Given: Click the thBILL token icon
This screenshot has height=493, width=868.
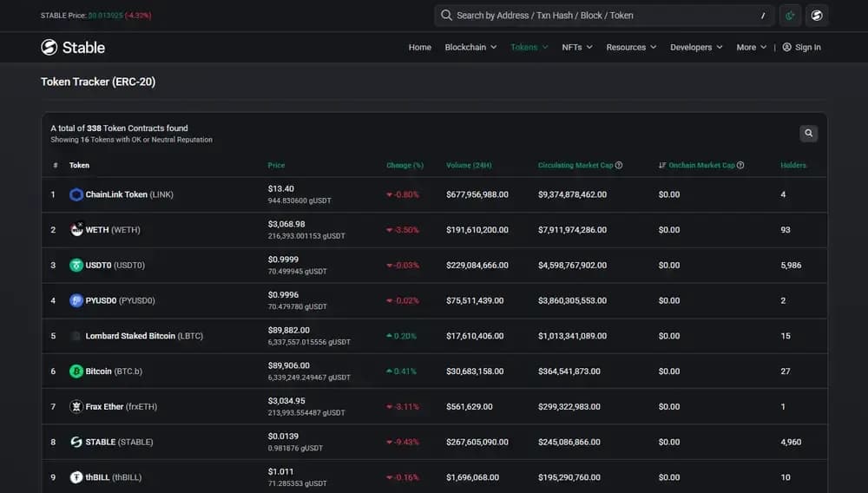Looking at the screenshot, I should tap(76, 477).
